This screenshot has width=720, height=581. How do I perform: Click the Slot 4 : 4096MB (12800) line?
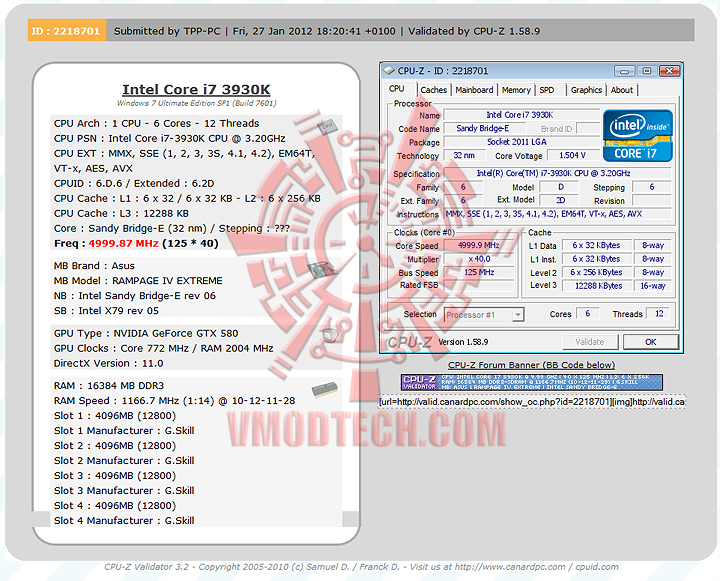(x=115, y=506)
